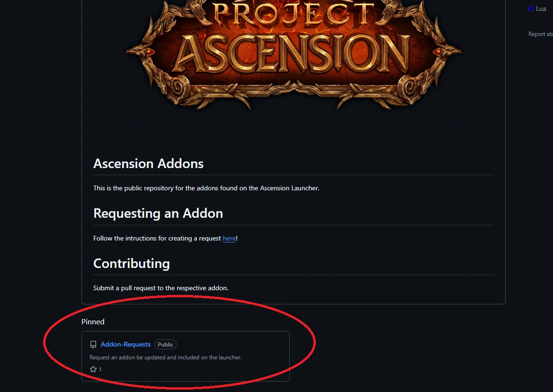This screenshot has width=553, height=392.
Task: Click the Contributing heading
Action: (132, 263)
